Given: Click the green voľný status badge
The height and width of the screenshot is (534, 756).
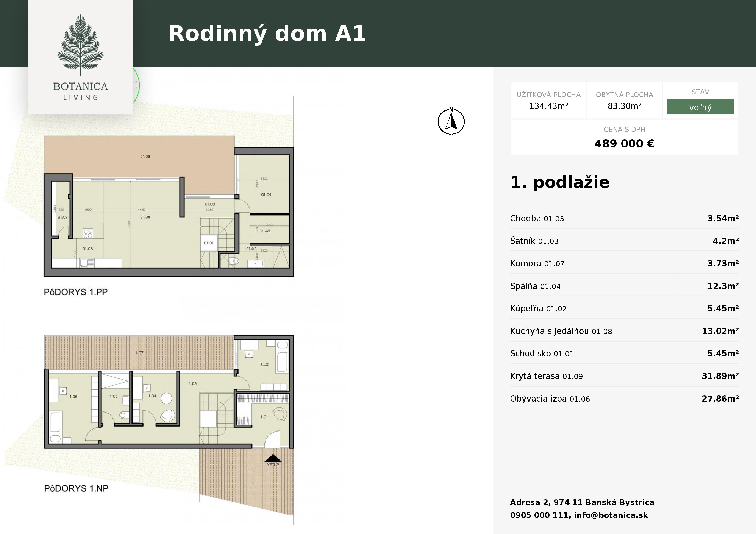Looking at the screenshot, I should pyautogui.click(x=700, y=107).
